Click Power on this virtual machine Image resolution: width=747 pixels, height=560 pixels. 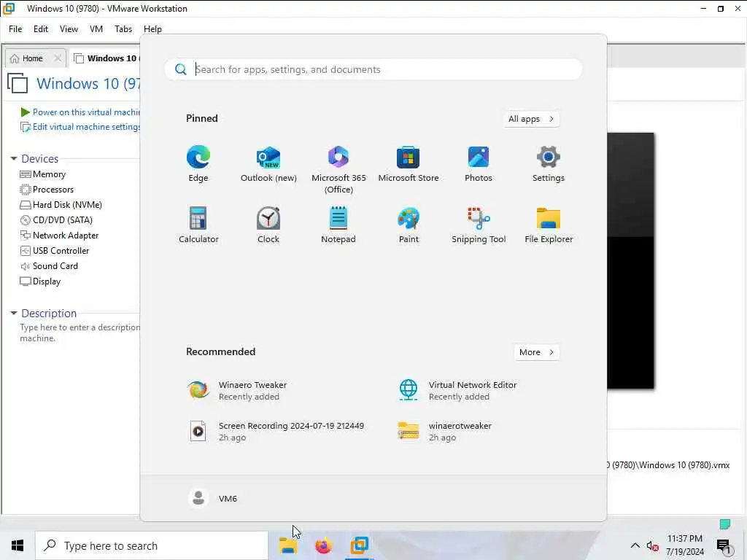[86, 112]
